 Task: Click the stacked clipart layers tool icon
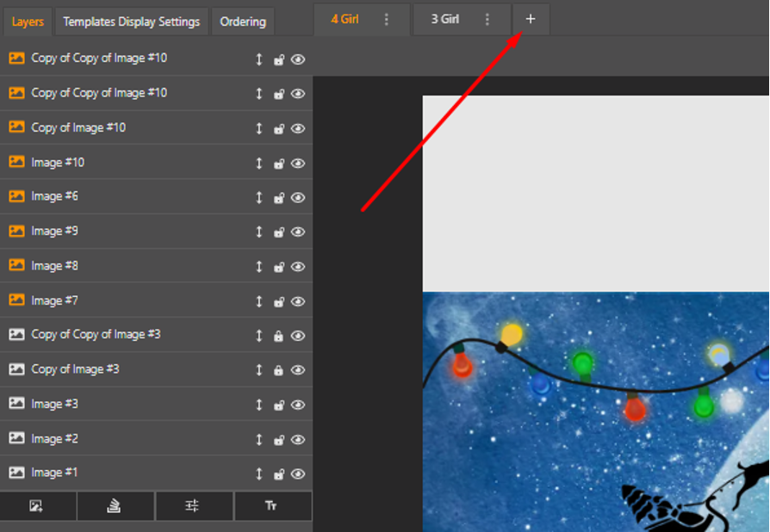[114, 506]
